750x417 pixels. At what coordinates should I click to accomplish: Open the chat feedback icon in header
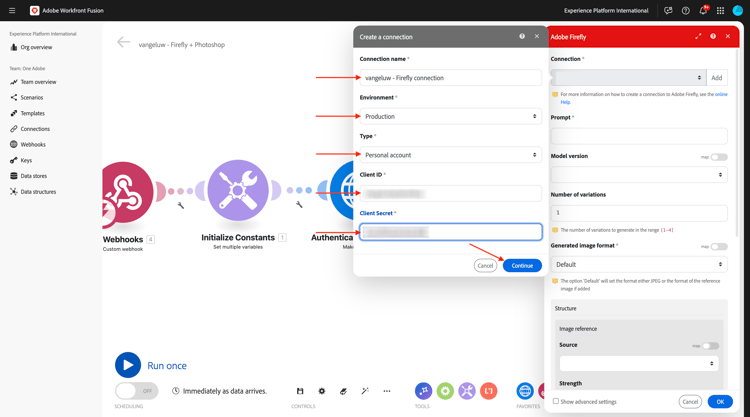click(x=668, y=11)
